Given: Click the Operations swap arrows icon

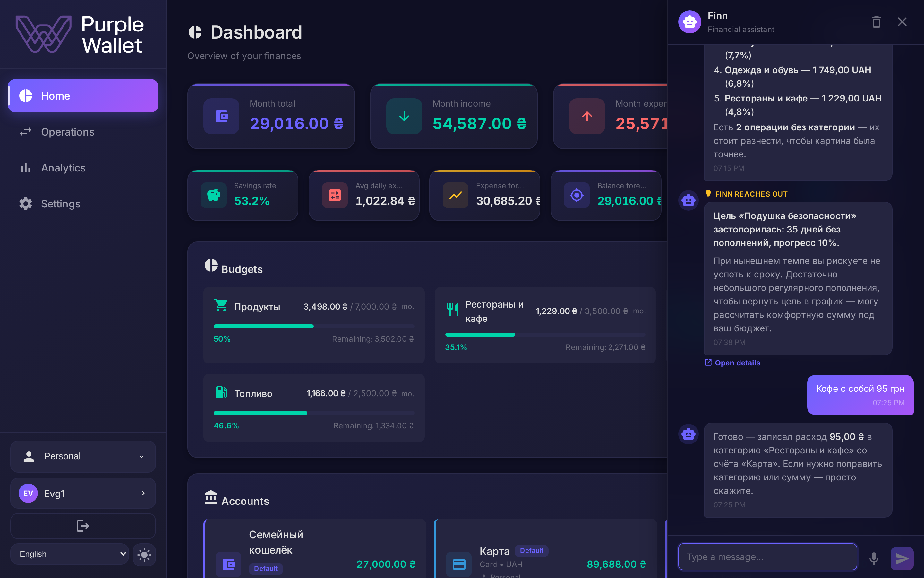Looking at the screenshot, I should click(26, 132).
